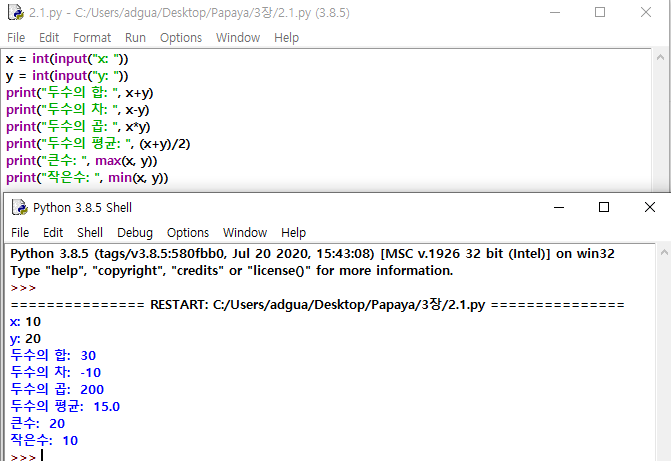Open the Format menu in the editor
This screenshot has height=461, width=671.
click(x=92, y=38)
